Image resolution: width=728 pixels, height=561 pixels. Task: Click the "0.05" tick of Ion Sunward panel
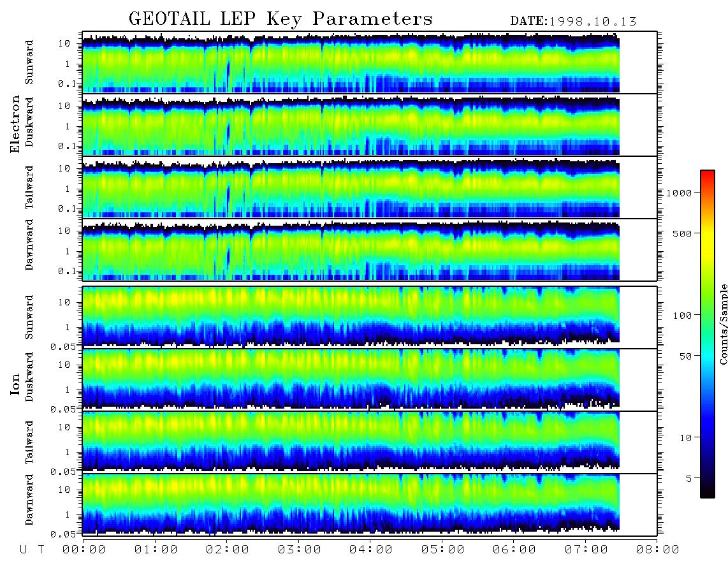[x=64, y=346]
